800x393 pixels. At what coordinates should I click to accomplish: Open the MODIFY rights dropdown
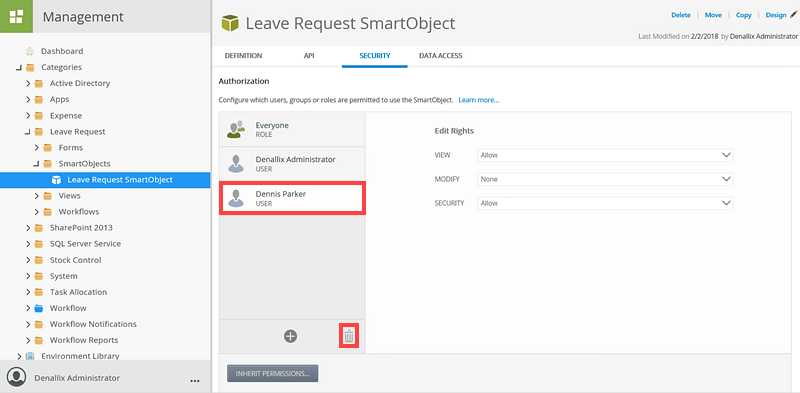point(605,179)
